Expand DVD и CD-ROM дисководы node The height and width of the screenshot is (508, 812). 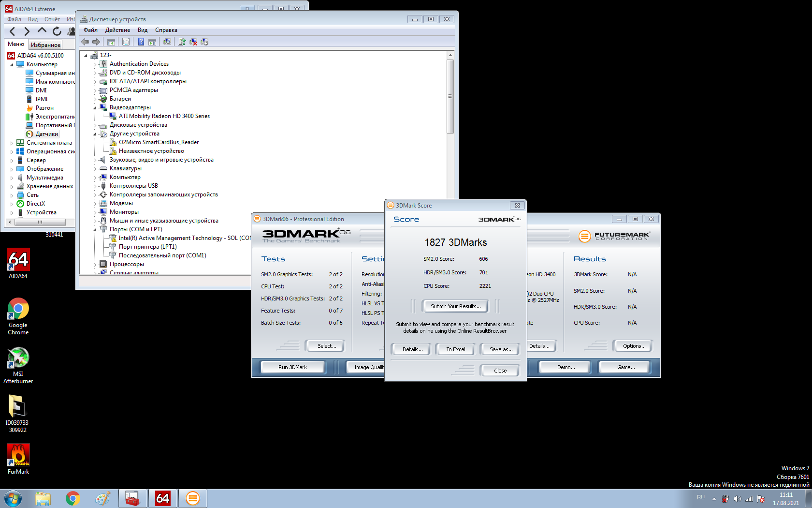click(95, 73)
